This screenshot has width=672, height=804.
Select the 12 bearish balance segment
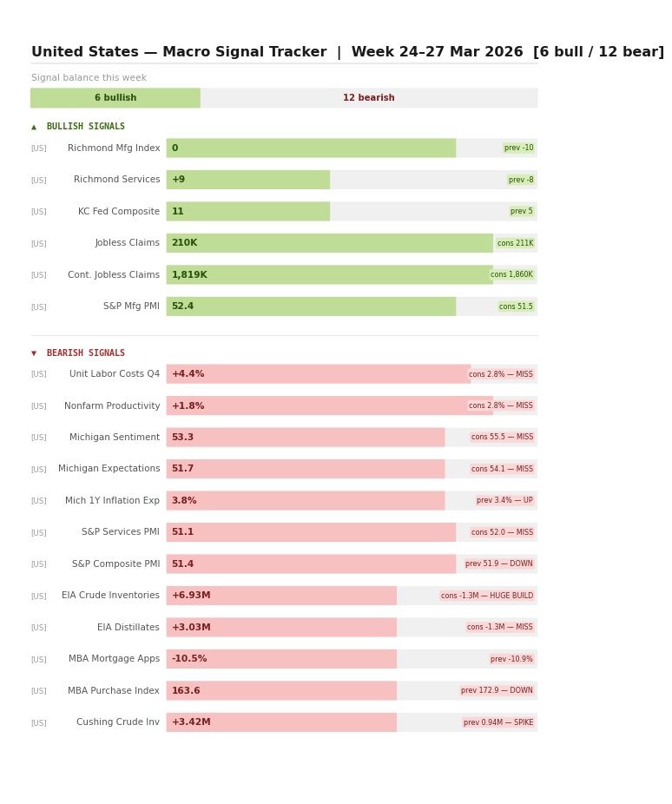(x=368, y=98)
